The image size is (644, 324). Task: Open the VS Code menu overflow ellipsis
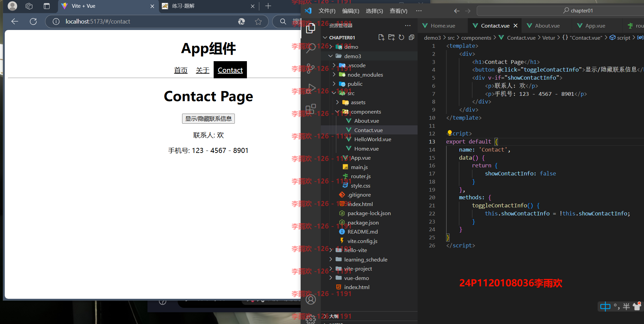(419, 11)
